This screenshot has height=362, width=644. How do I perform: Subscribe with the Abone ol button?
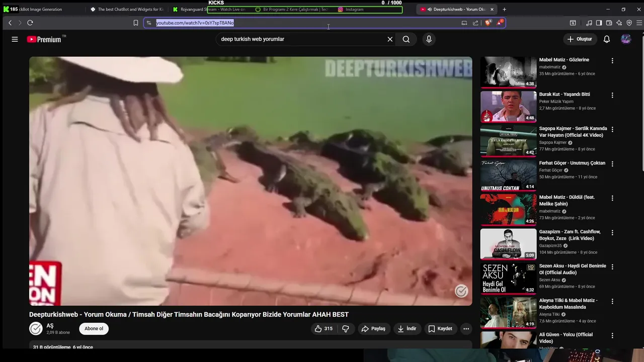[94, 329]
